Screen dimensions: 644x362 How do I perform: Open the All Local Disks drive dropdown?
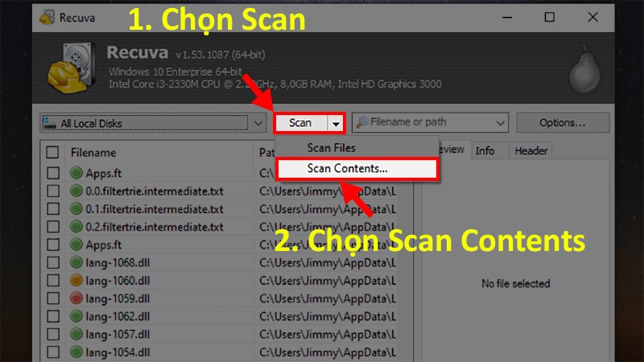tap(258, 123)
